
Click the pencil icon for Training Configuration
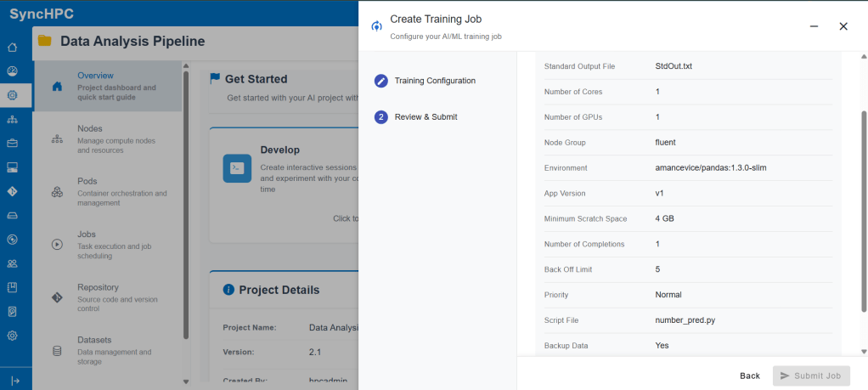pyautogui.click(x=381, y=81)
